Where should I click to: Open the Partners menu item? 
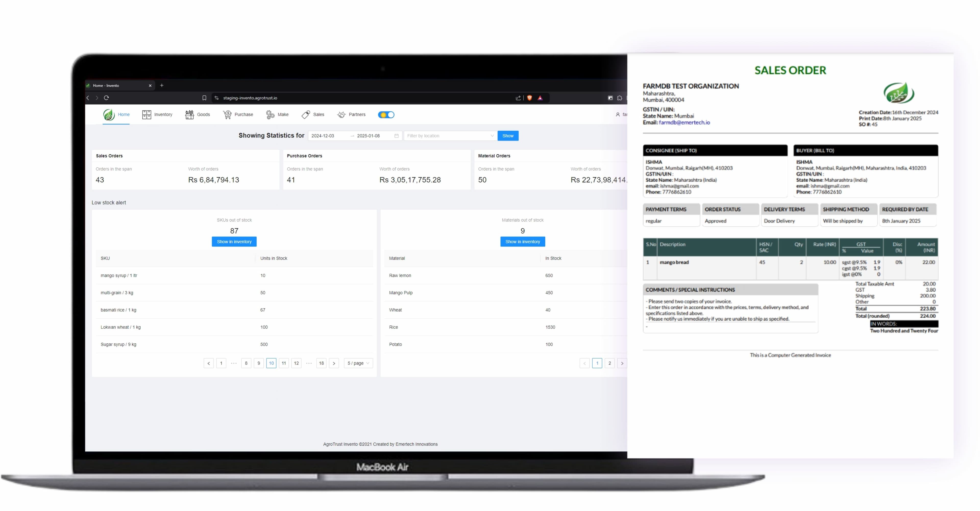357,115
